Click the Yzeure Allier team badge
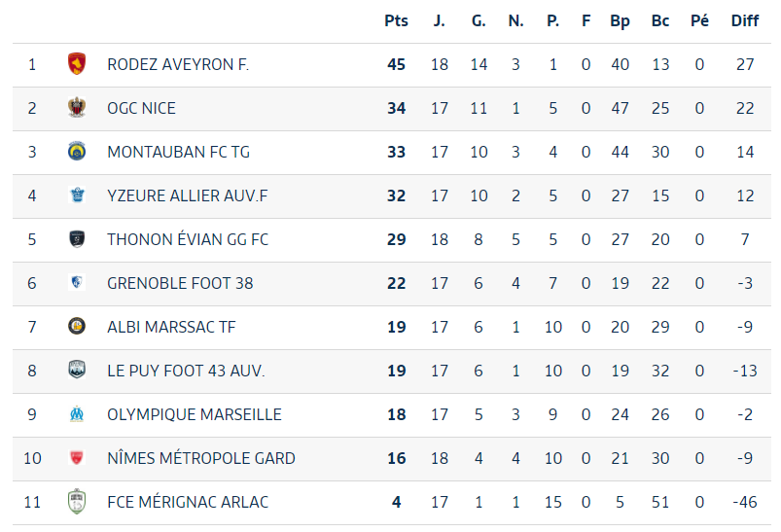The image size is (781, 532). 77,195
